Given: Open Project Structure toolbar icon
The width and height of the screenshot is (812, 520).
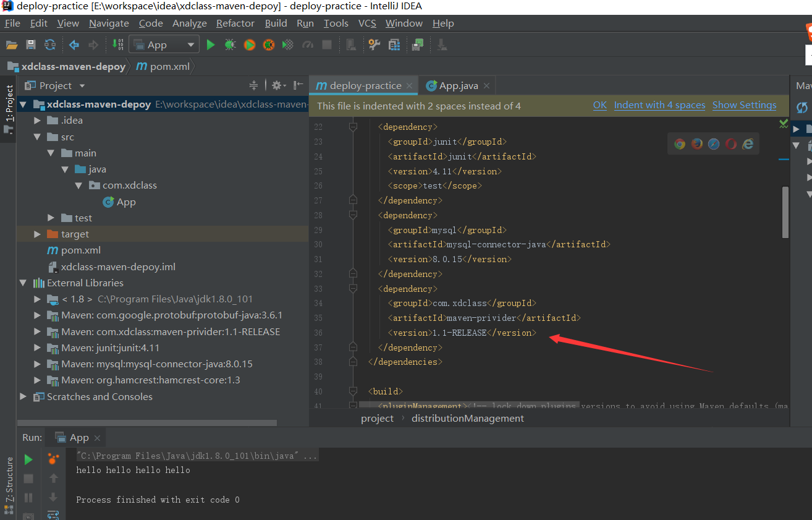Looking at the screenshot, I should click(x=394, y=45).
